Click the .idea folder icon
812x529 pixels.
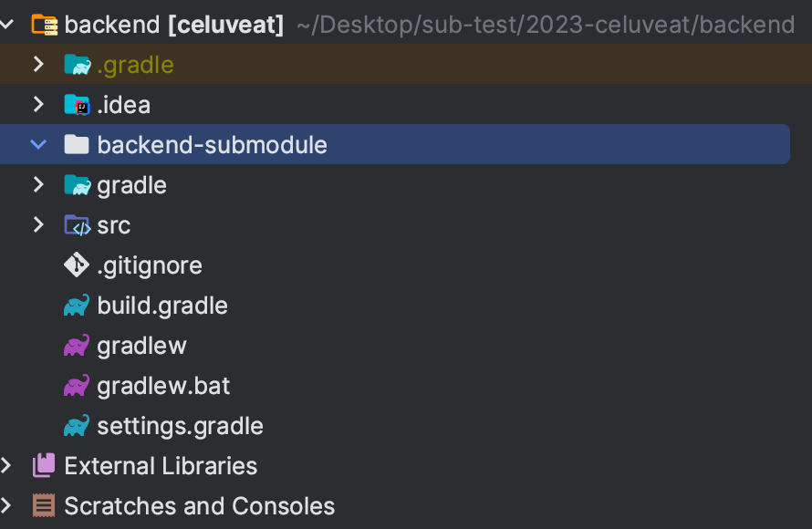click(x=78, y=104)
